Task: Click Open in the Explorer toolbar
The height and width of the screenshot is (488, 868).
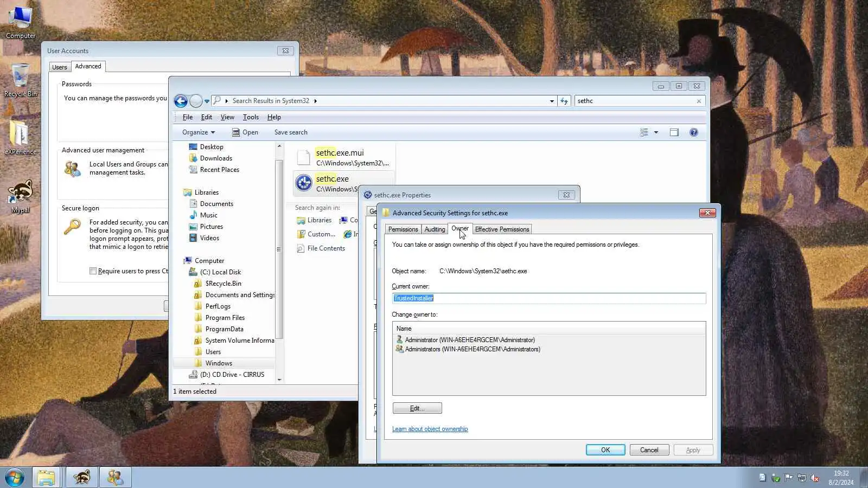Action: pyautogui.click(x=245, y=132)
